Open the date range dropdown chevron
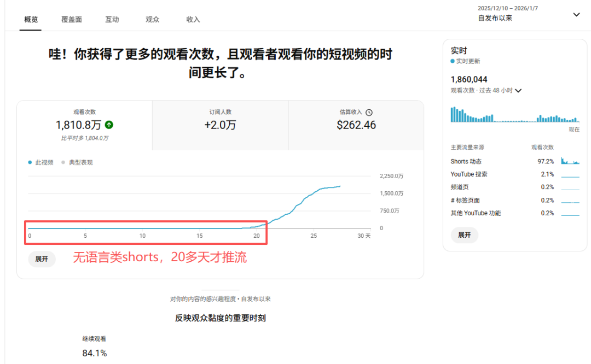Screen dimensions: 591x364 576,15
